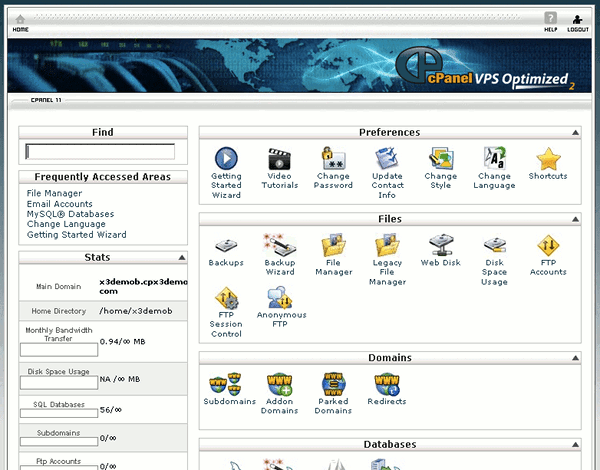The width and height of the screenshot is (600, 470).
Task: Open the FTP Session Control icon
Action: 226,298
